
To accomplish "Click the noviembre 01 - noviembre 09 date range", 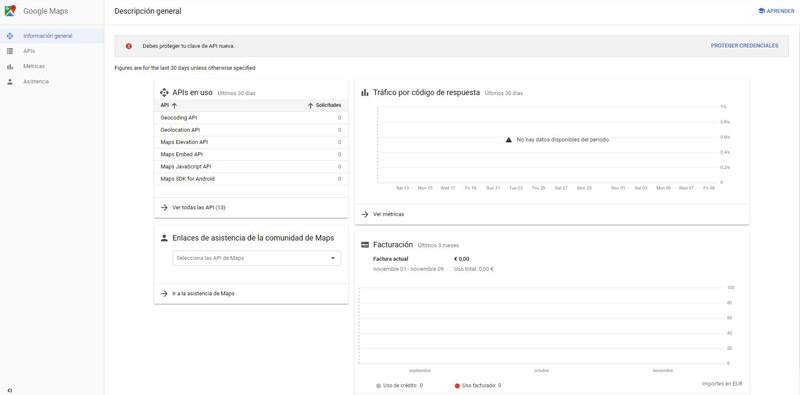I will pyautogui.click(x=408, y=269).
